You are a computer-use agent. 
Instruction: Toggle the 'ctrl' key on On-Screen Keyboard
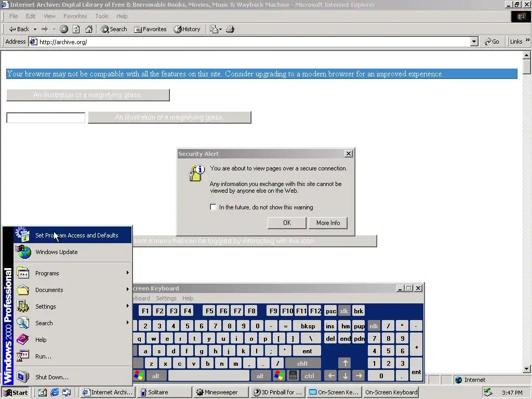[x=309, y=376]
